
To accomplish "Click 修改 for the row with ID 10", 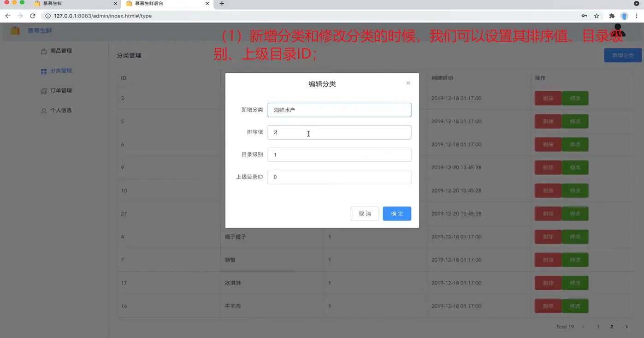I will (575, 190).
